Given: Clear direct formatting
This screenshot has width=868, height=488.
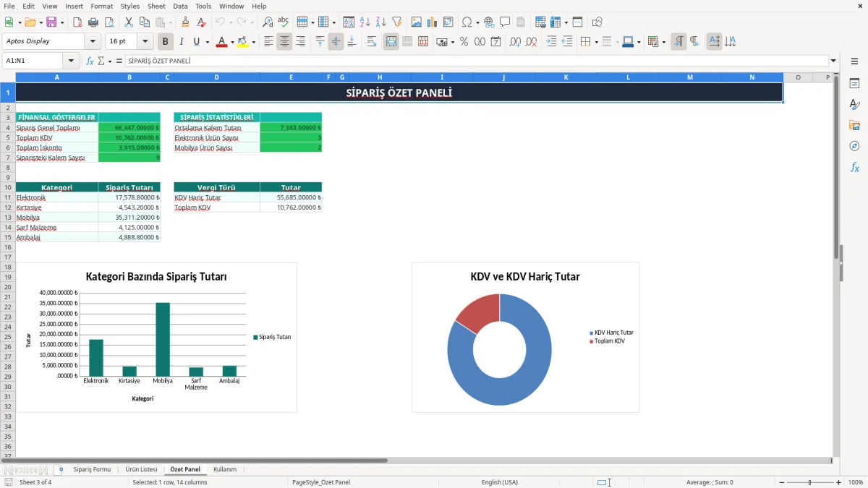Looking at the screenshot, I should point(202,22).
